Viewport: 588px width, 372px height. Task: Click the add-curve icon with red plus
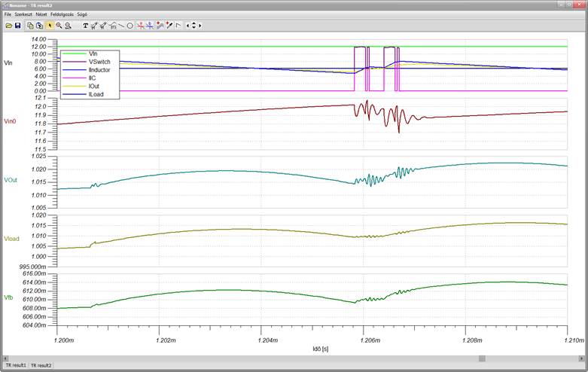coord(160,26)
